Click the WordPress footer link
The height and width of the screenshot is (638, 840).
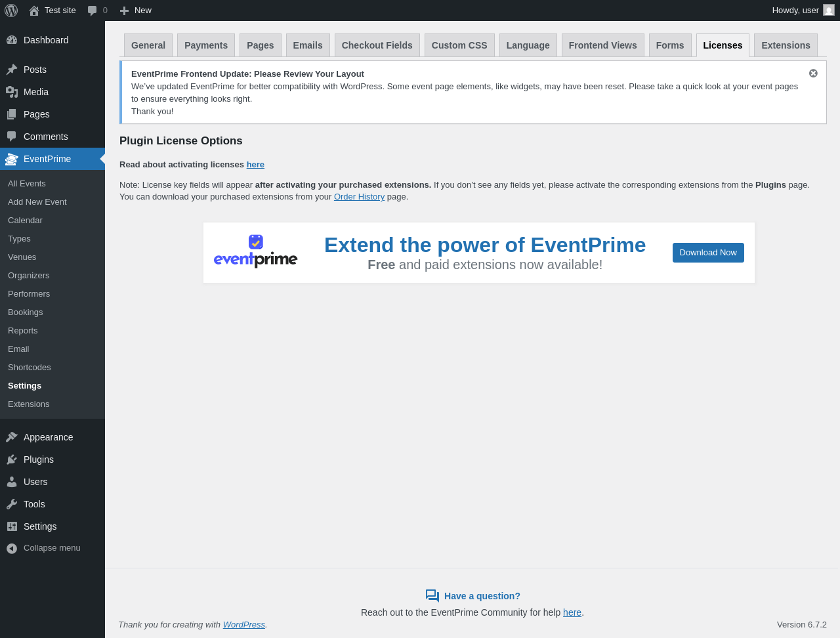click(x=244, y=625)
